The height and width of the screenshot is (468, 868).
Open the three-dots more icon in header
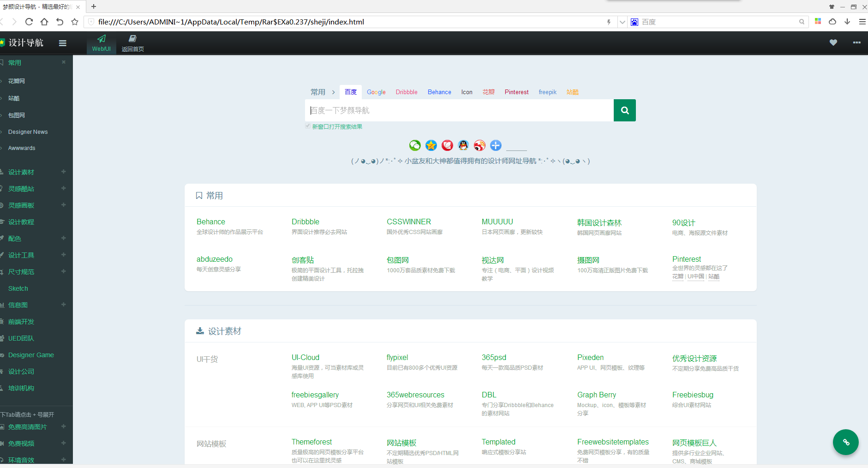(x=857, y=42)
